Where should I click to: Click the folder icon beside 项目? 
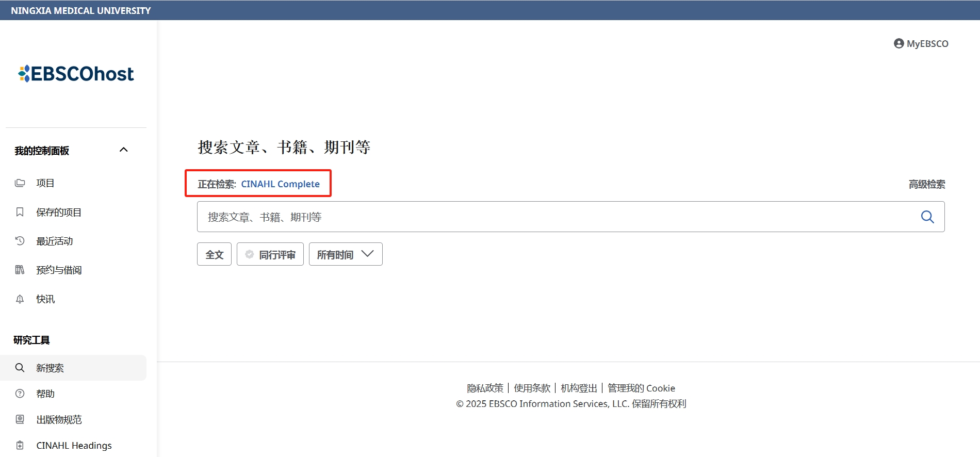pyautogui.click(x=20, y=183)
